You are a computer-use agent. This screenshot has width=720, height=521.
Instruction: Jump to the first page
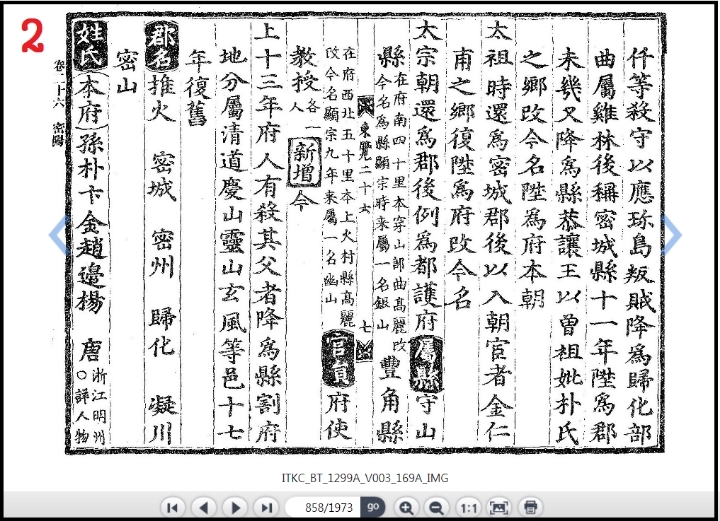click(173, 507)
